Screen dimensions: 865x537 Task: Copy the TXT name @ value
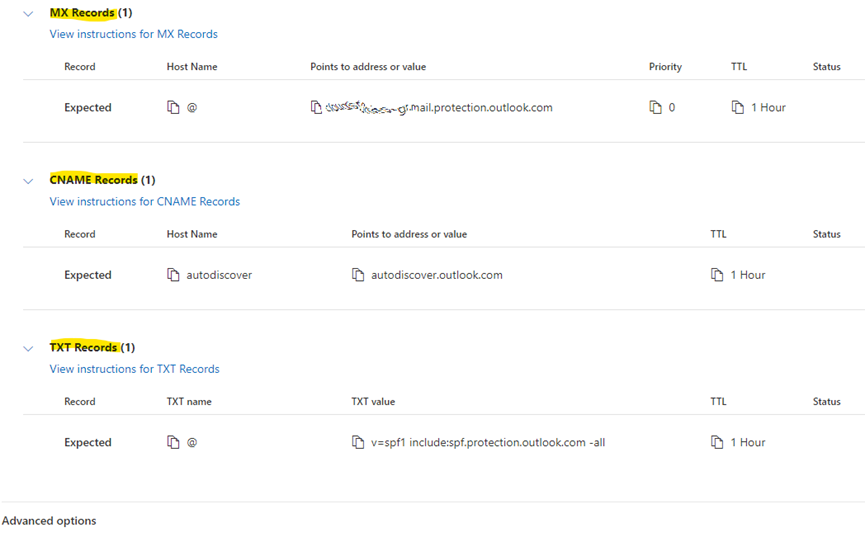coord(173,442)
